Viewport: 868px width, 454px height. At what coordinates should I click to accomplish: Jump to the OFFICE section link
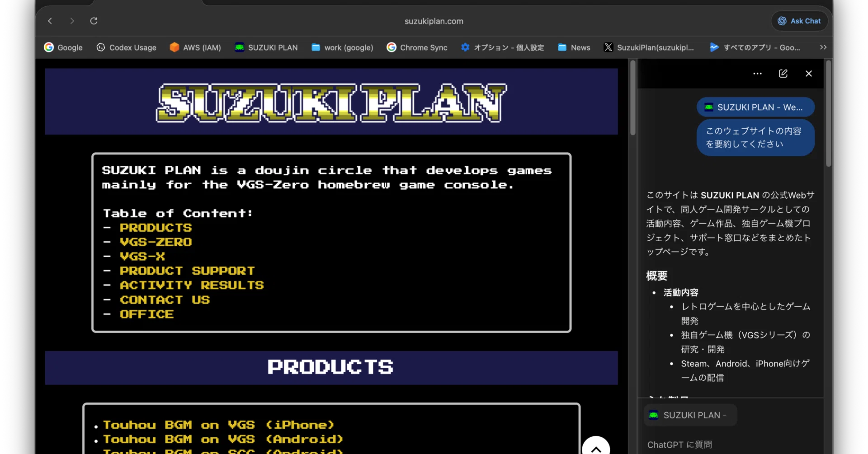147,314
